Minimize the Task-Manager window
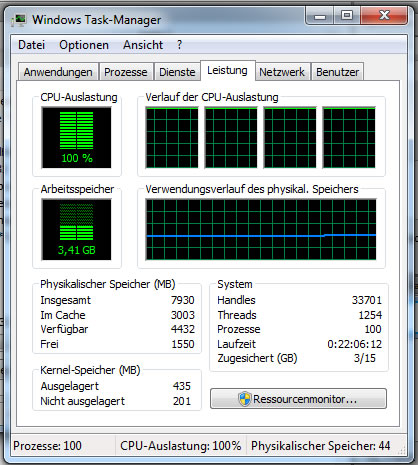The height and width of the screenshot is (465, 418). [x=319, y=15]
